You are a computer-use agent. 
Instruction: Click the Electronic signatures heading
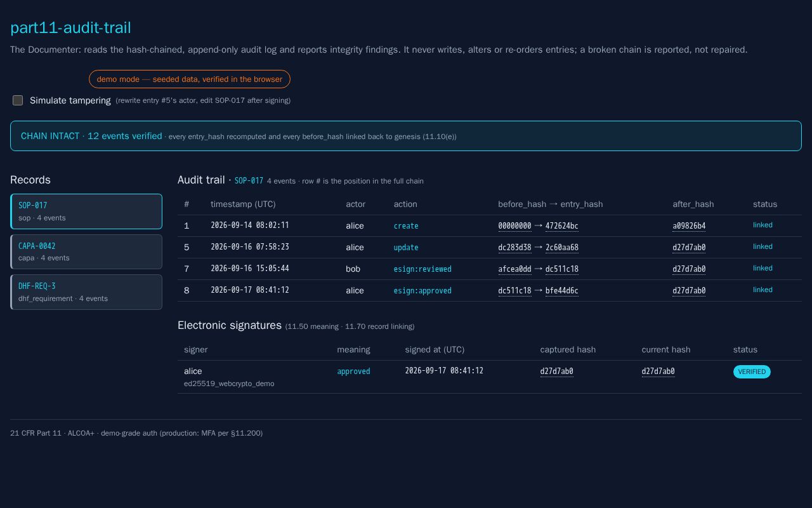click(x=230, y=325)
